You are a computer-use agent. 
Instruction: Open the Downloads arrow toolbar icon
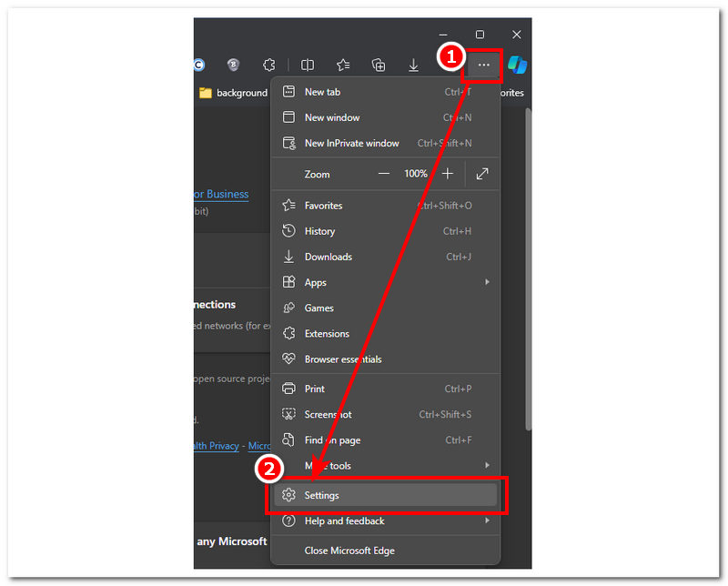[413, 65]
